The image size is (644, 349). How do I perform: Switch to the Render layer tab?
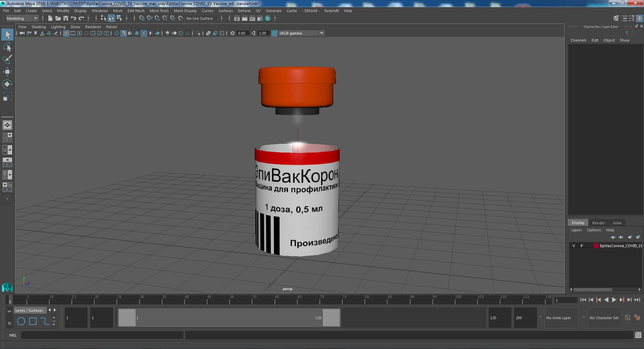pos(598,223)
